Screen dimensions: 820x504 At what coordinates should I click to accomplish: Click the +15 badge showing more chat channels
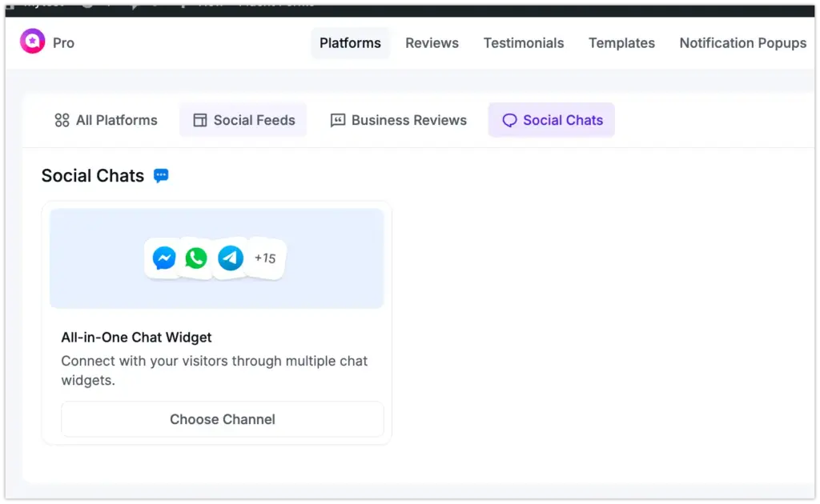click(x=264, y=258)
